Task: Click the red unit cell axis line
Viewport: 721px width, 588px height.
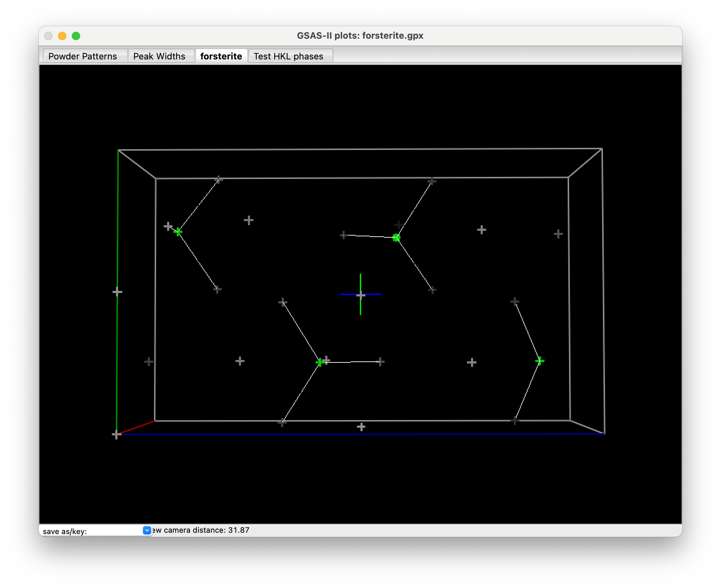Action: tap(136, 427)
